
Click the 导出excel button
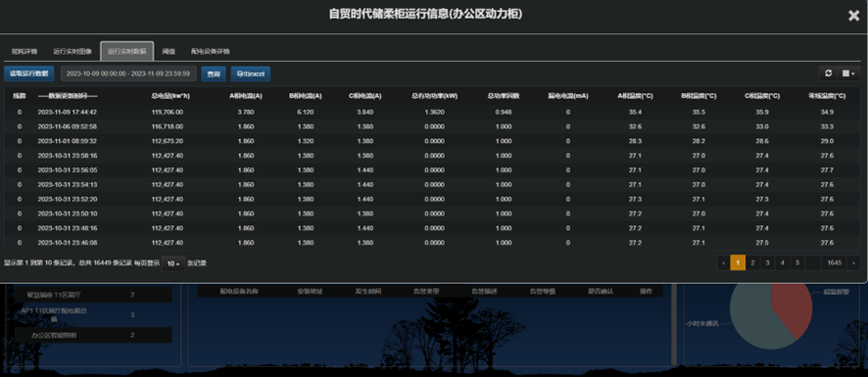click(x=250, y=73)
